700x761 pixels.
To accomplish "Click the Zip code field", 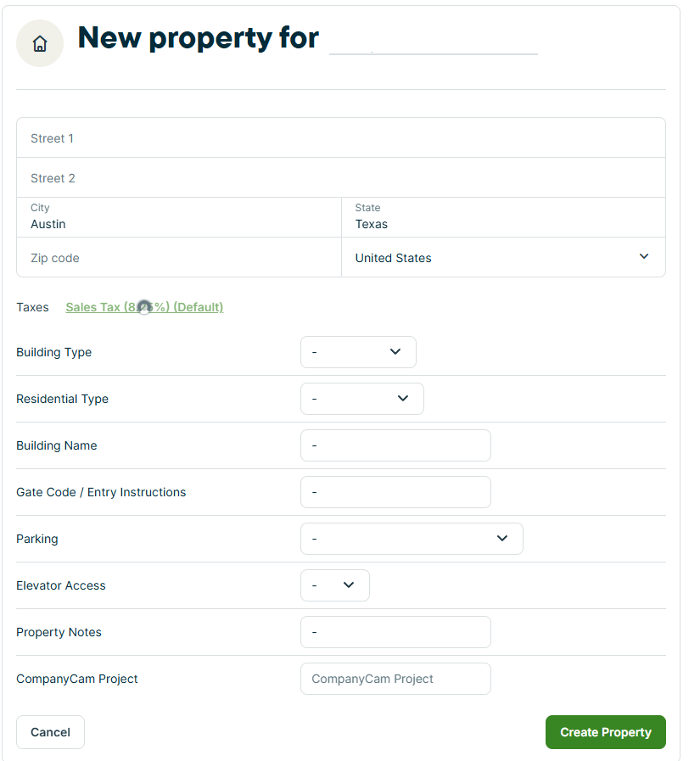I will [x=178, y=258].
